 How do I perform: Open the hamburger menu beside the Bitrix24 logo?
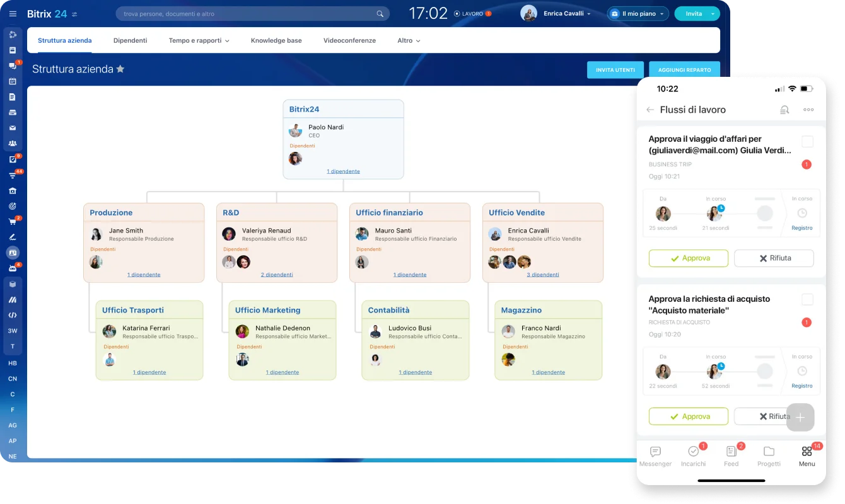click(13, 14)
